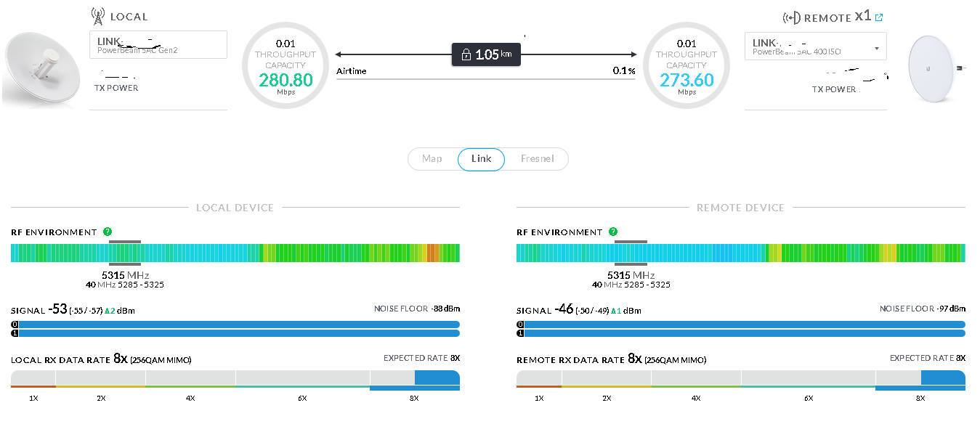Click the local LINK device name field
Image resolution: width=980 pixels, height=424 pixels.
[158, 44]
